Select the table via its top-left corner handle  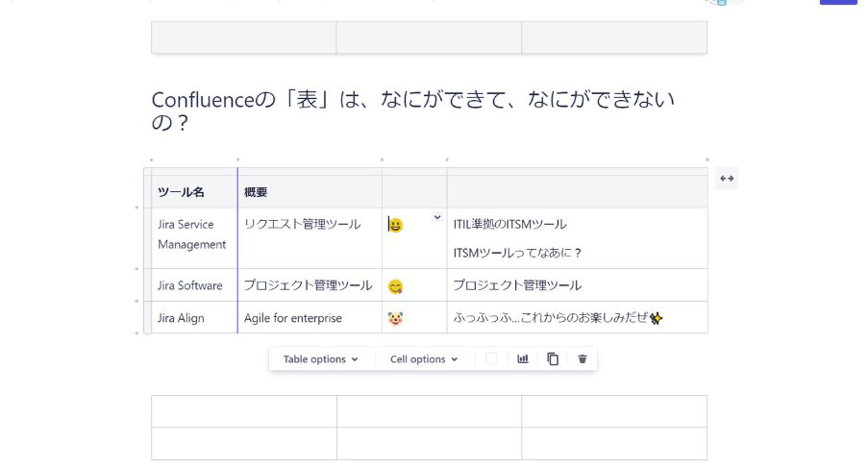click(147, 172)
